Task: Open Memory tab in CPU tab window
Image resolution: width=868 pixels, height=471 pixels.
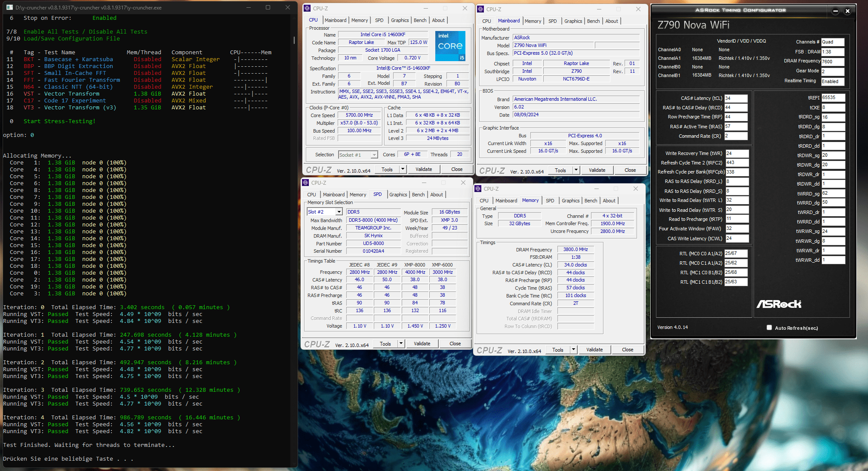Action: [x=360, y=20]
